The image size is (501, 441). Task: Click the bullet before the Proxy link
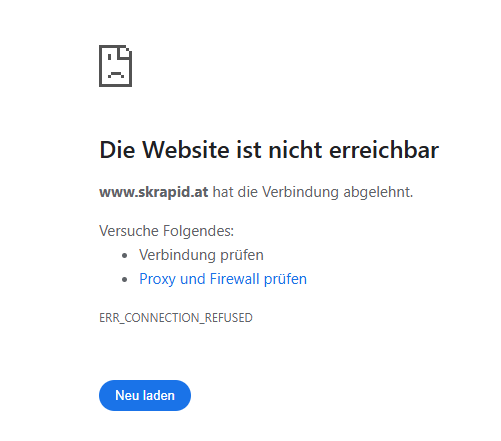pyautogui.click(x=125, y=279)
